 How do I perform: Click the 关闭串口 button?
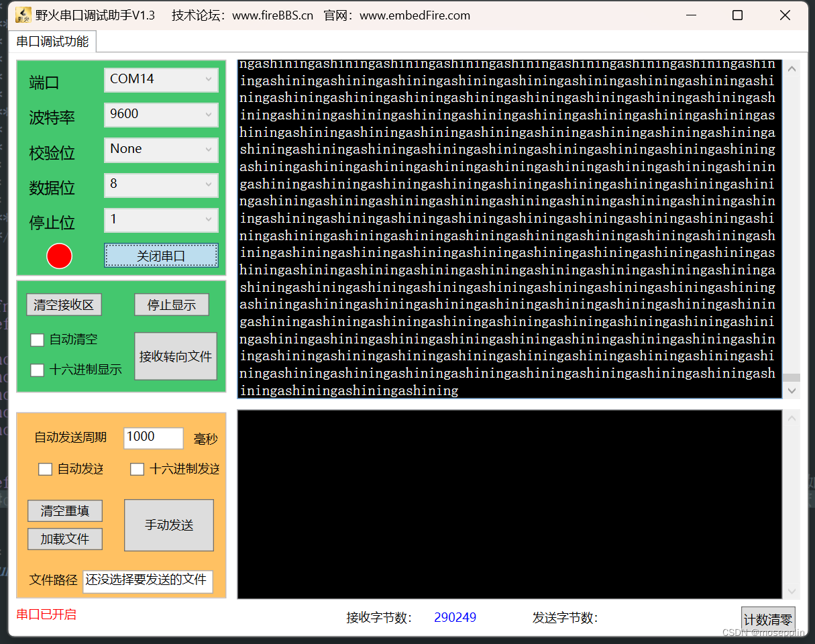(x=161, y=256)
